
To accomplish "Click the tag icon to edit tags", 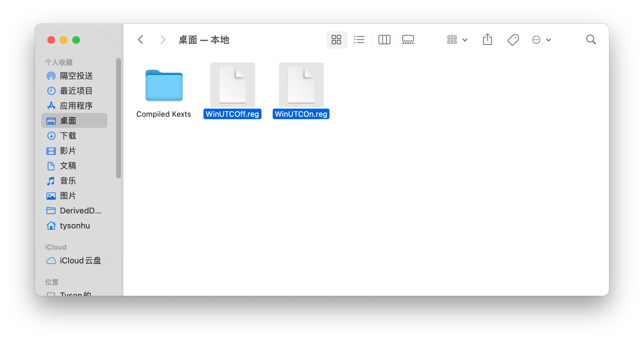I will coord(513,40).
